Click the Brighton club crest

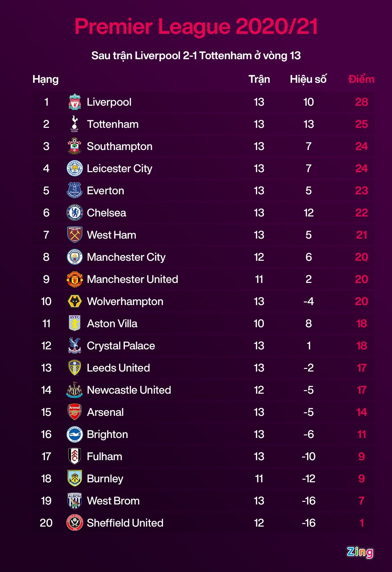[x=75, y=434]
